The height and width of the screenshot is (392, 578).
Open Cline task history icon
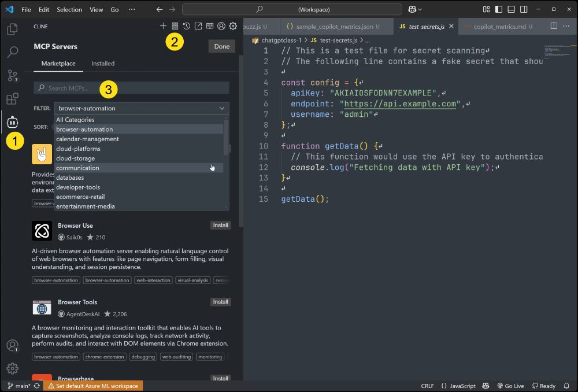click(x=187, y=26)
